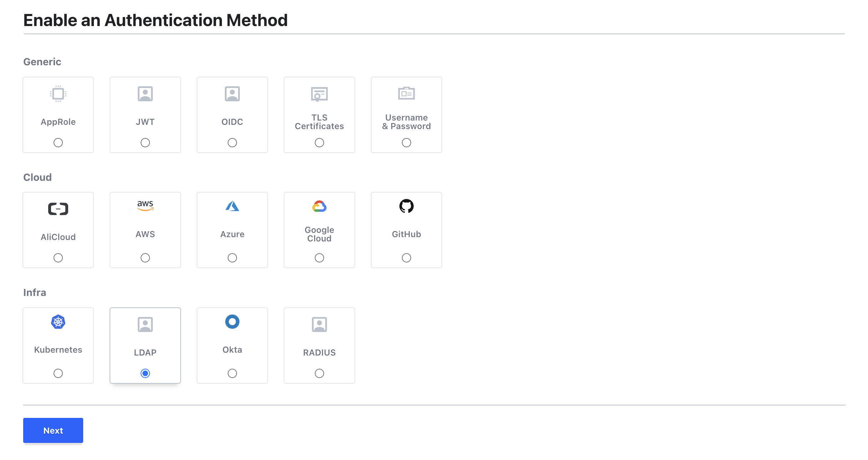The height and width of the screenshot is (460, 868).
Task: Click the AppRole label text
Action: [x=58, y=122]
